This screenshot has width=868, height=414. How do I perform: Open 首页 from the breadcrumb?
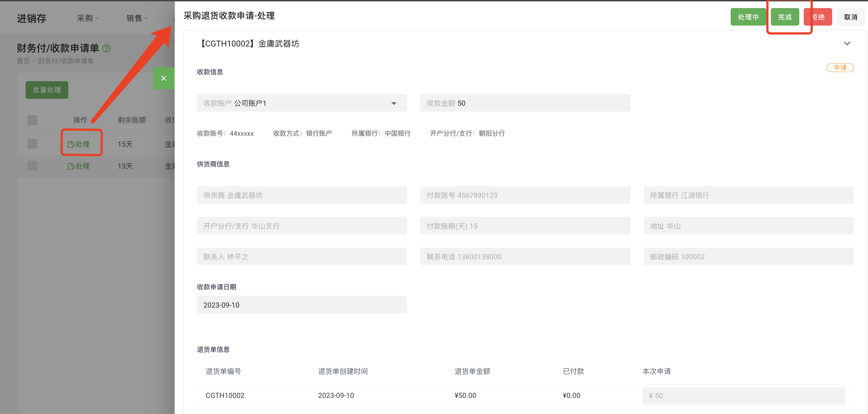click(x=23, y=61)
